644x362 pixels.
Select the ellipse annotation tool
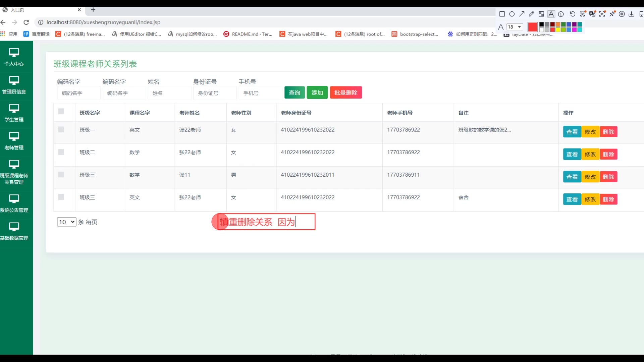click(512, 14)
